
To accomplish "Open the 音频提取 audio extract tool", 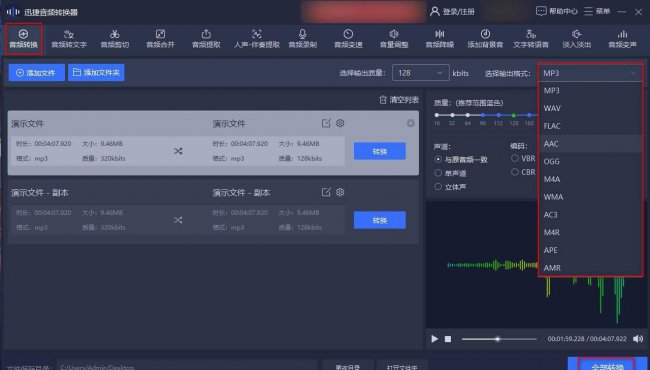I will pyautogui.click(x=206, y=39).
